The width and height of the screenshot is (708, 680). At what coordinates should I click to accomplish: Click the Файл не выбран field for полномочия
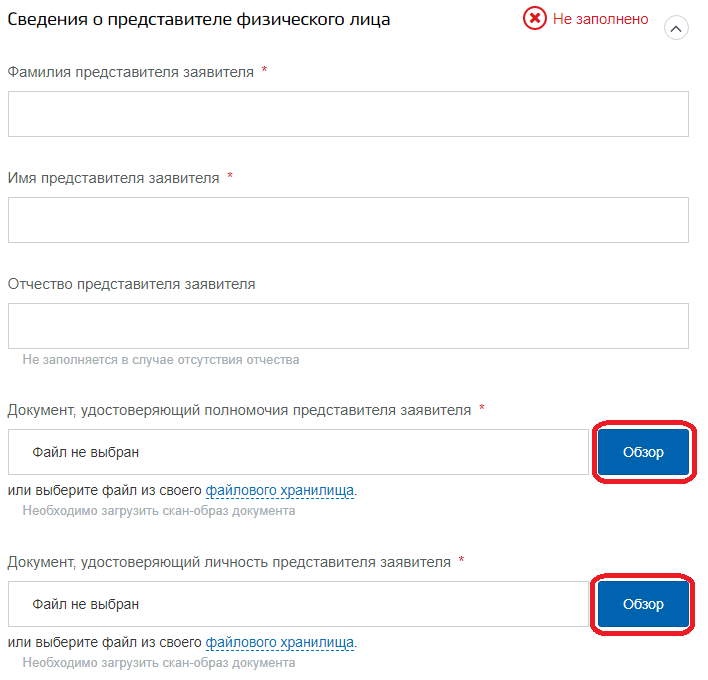click(x=298, y=452)
